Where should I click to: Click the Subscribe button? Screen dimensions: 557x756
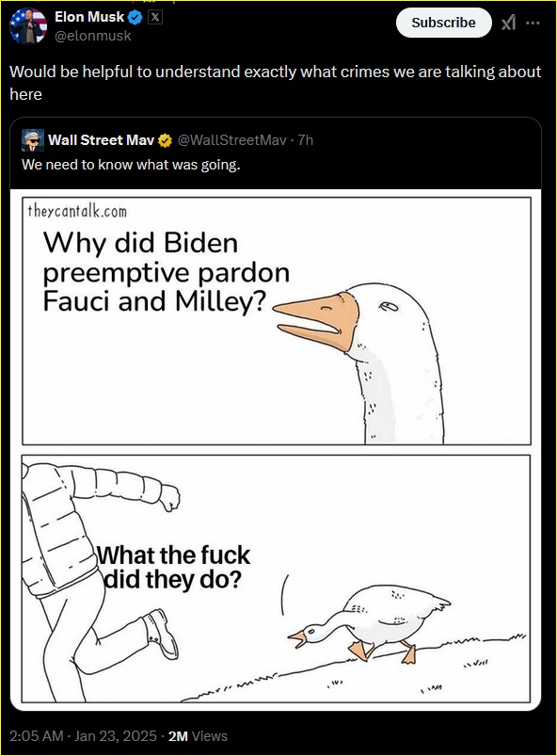pyautogui.click(x=443, y=23)
